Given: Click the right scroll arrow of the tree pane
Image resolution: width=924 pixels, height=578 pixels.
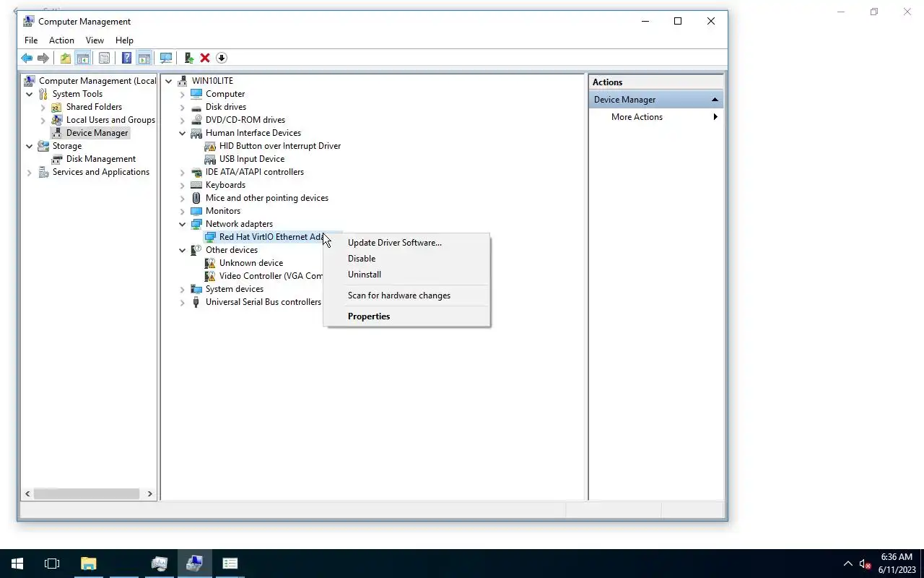Looking at the screenshot, I should (149, 494).
